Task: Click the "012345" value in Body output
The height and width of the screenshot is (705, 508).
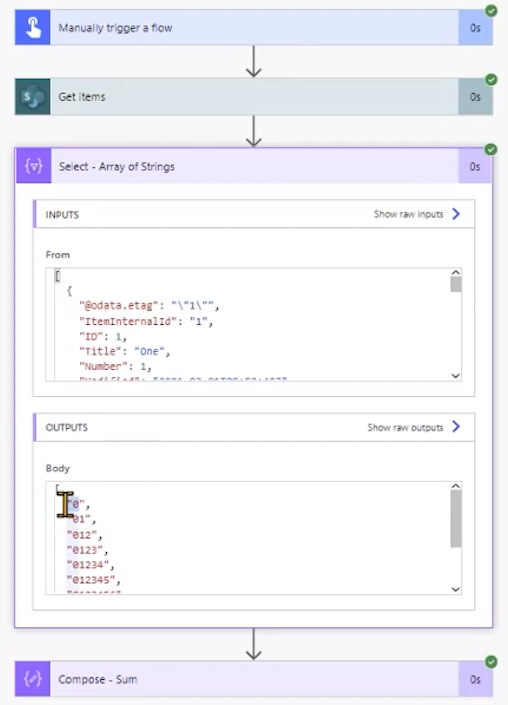Action: [91, 580]
